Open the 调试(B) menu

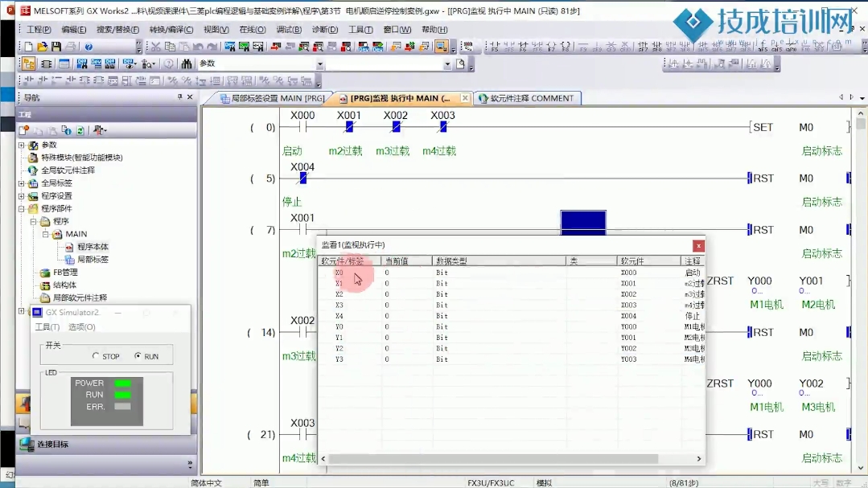coord(289,29)
